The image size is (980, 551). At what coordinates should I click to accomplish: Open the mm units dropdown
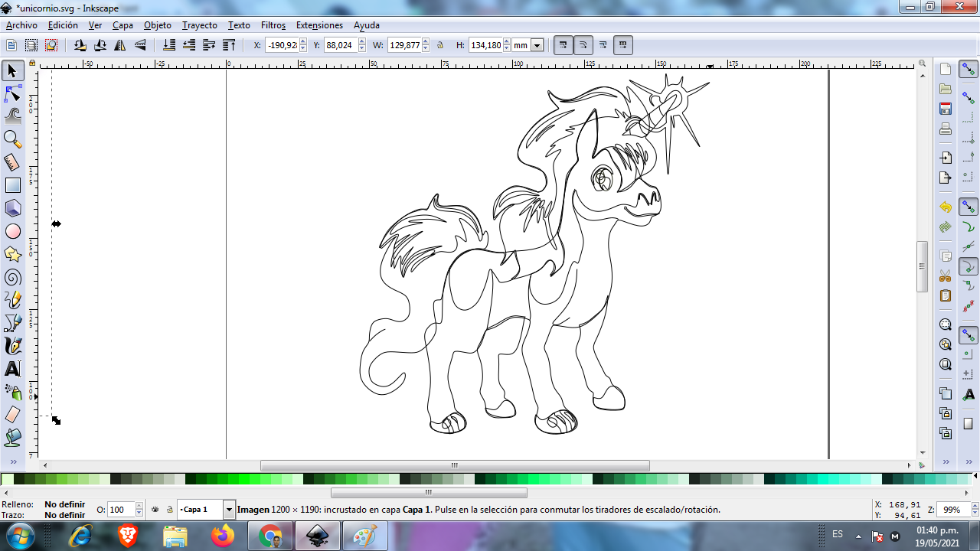(x=537, y=46)
